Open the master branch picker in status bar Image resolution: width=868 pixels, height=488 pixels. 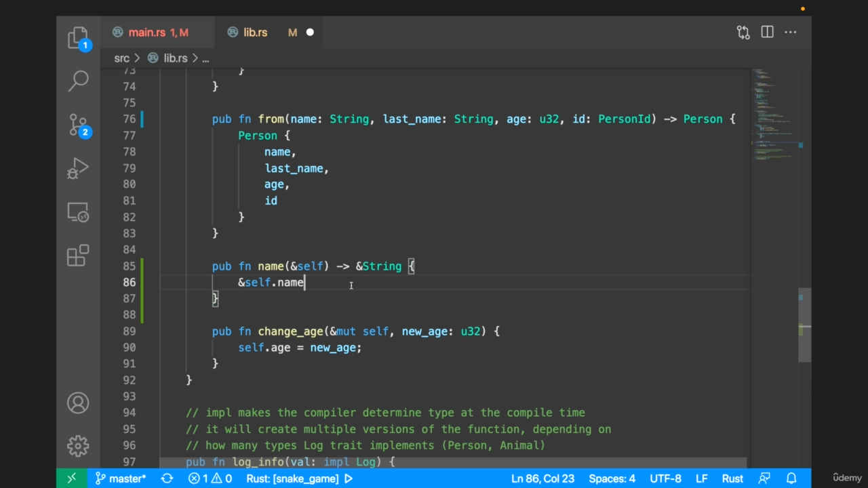pos(121,479)
